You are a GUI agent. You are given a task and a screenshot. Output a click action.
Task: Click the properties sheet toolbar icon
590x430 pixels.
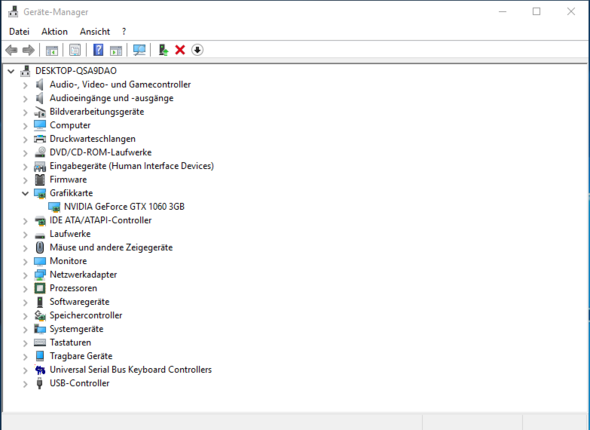point(75,50)
